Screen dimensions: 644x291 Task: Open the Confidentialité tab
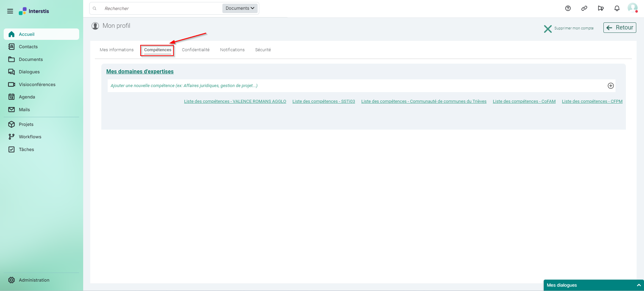click(196, 50)
